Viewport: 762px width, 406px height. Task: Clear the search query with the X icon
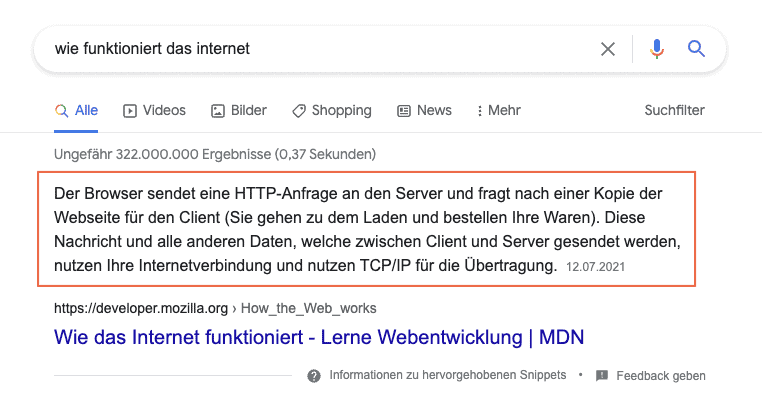(x=607, y=49)
